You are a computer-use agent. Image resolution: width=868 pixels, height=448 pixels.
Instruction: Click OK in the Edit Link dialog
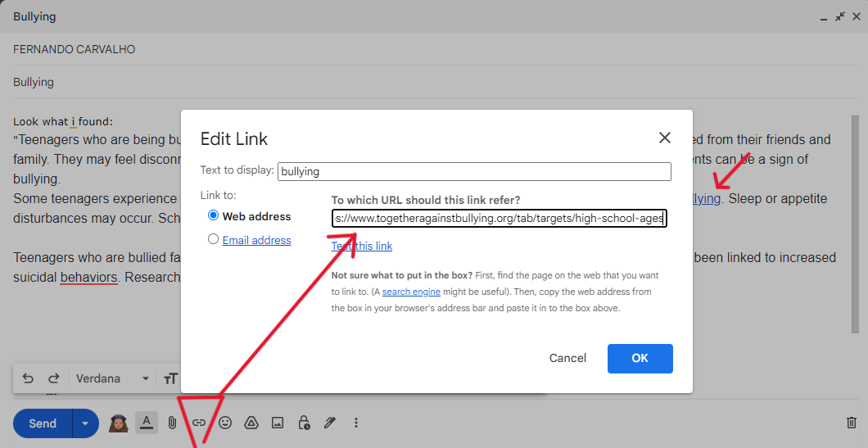tap(640, 358)
